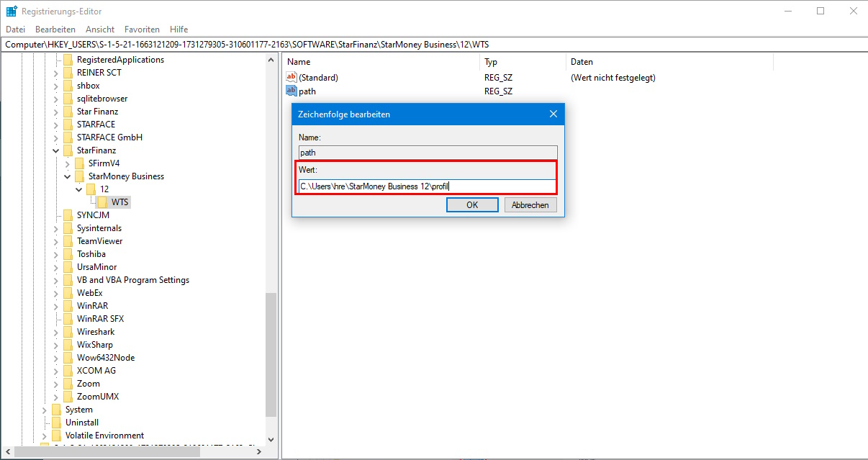The height and width of the screenshot is (460, 868).
Task: Click the REG_SZ type of path
Action: click(x=498, y=91)
